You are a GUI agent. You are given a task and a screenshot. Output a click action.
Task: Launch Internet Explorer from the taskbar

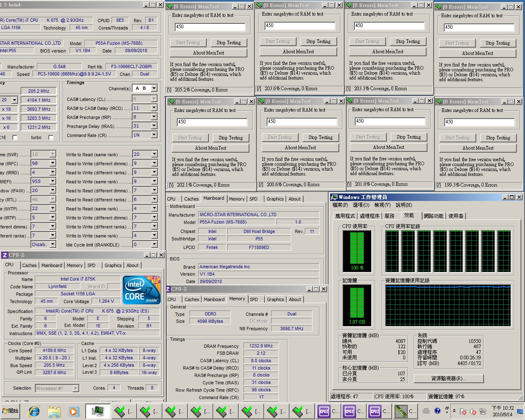click(34, 411)
